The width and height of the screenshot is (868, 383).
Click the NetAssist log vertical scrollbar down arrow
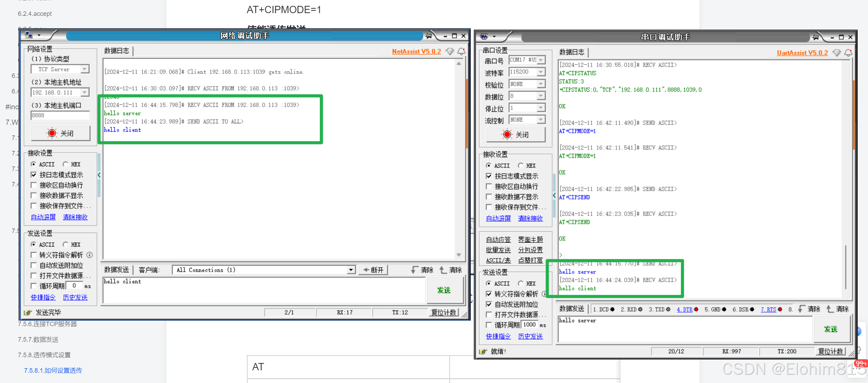click(459, 255)
